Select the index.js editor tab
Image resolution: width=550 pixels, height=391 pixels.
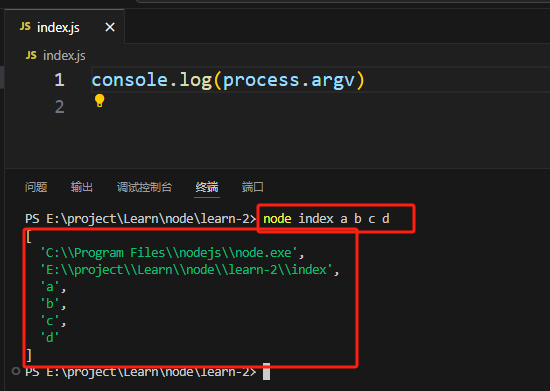click(x=65, y=27)
